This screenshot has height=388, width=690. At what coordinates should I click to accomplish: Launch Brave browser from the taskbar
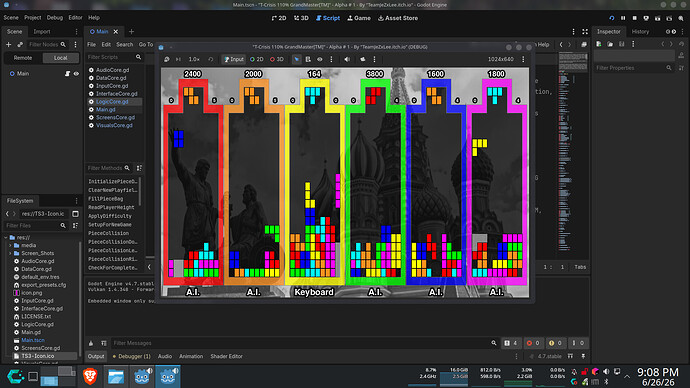[x=90, y=377]
